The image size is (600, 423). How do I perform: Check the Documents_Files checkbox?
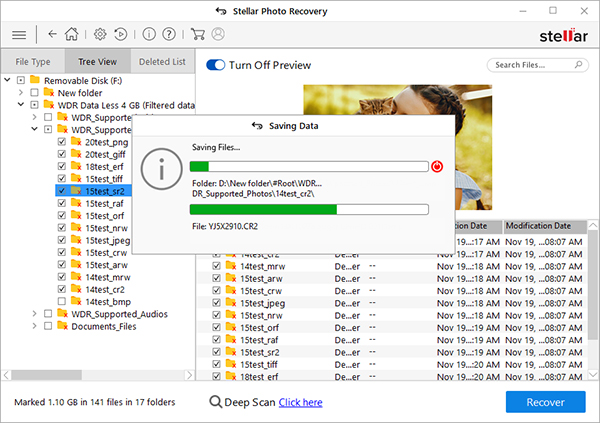[x=48, y=326]
